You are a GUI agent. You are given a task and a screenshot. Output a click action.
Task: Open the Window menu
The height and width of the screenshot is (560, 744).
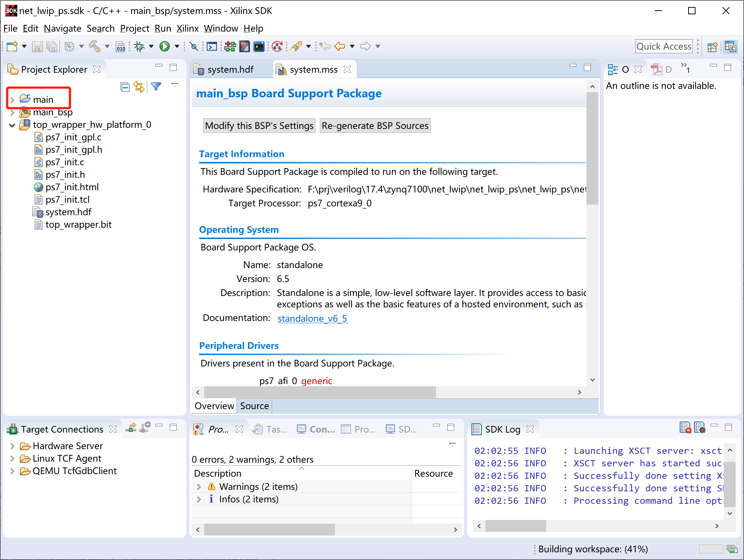point(221,29)
